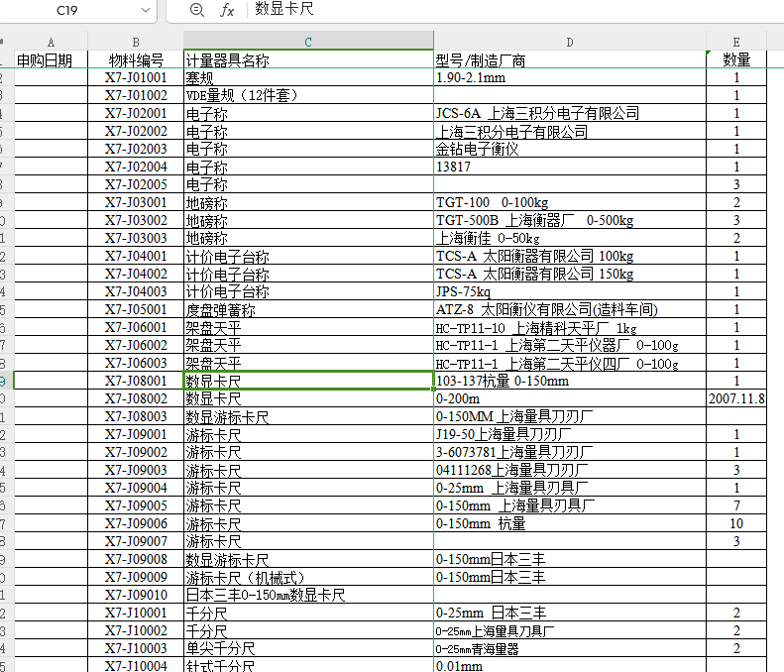Select cell containing X7-J01001
The width and height of the screenshot is (784, 672).
136,77
